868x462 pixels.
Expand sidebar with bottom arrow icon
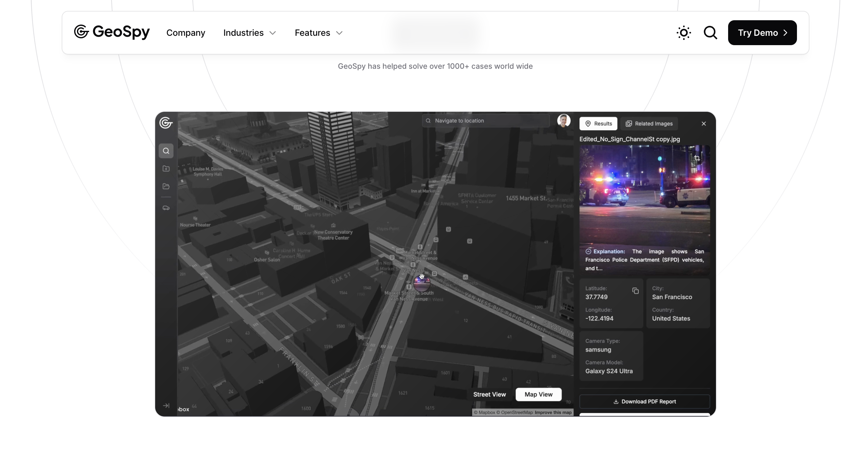tap(166, 405)
